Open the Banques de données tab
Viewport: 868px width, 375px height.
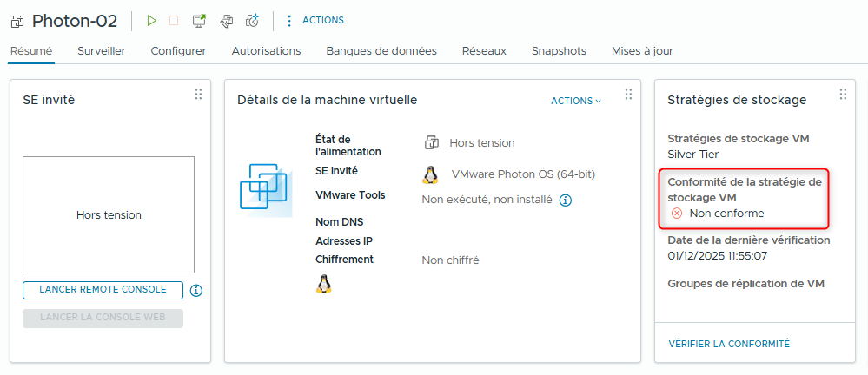[381, 51]
